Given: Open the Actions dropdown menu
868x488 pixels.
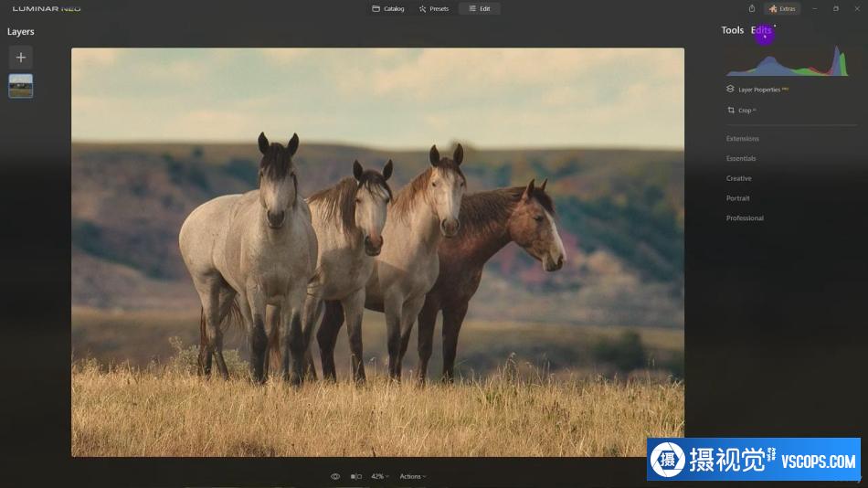Looking at the screenshot, I should point(412,476).
